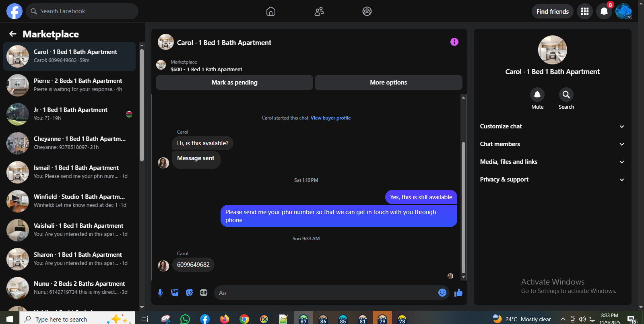Click the message 'Hi, is this available?'
Image resolution: width=644 pixels, height=324 pixels.
[203, 143]
